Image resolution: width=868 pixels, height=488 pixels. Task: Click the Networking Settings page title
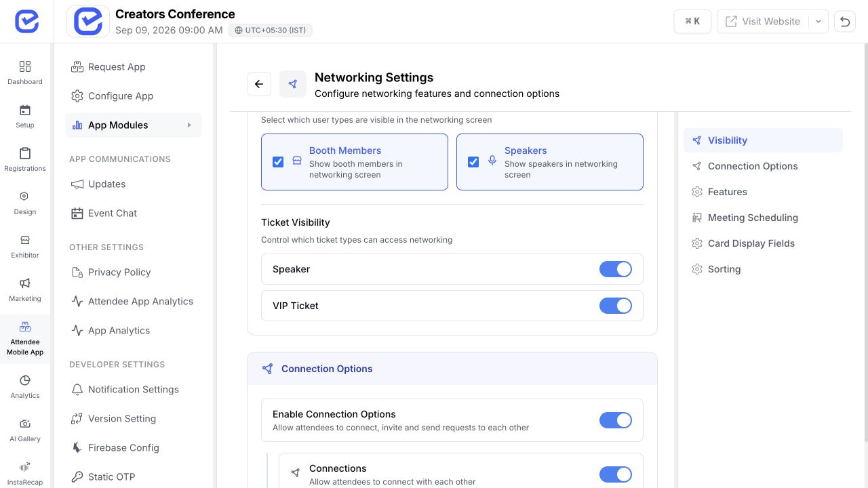[x=374, y=77]
